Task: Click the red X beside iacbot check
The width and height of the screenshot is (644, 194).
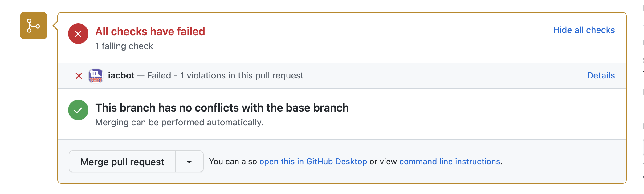Action: click(x=79, y=75)
